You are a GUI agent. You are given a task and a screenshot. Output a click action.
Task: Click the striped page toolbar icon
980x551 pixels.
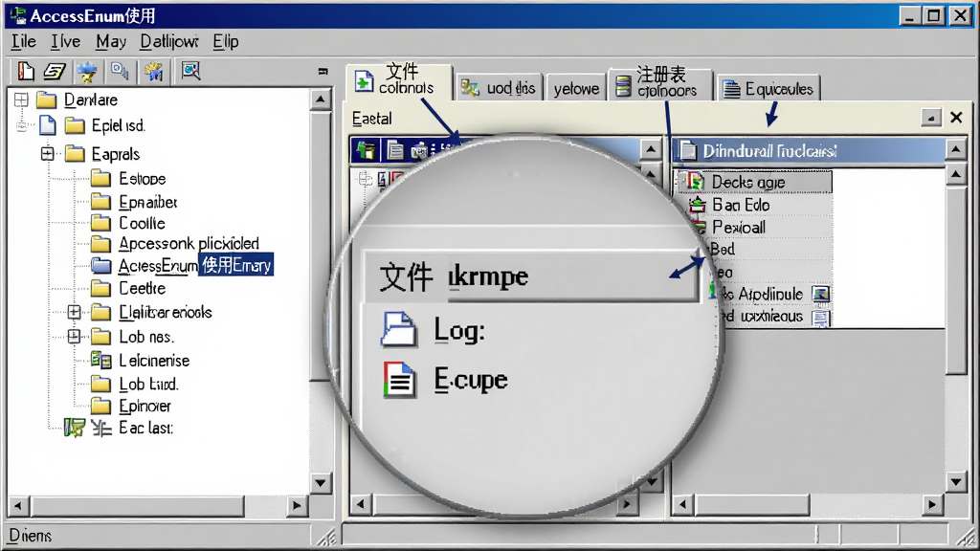(x=55, y=71)
